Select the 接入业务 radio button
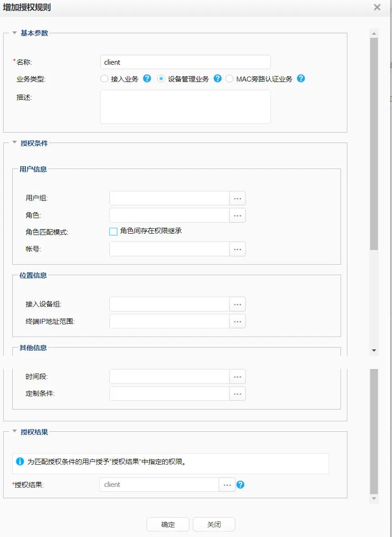 (104, 79)
